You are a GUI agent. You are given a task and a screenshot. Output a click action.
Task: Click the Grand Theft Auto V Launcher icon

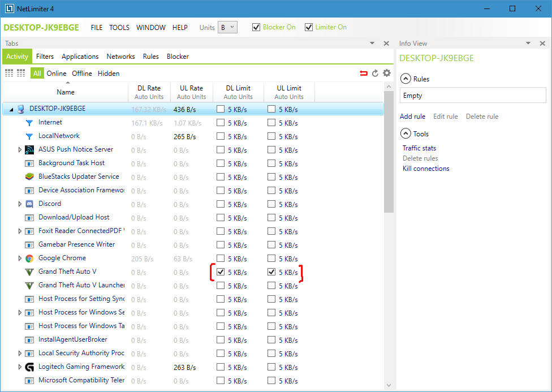[x=29, y=286]
